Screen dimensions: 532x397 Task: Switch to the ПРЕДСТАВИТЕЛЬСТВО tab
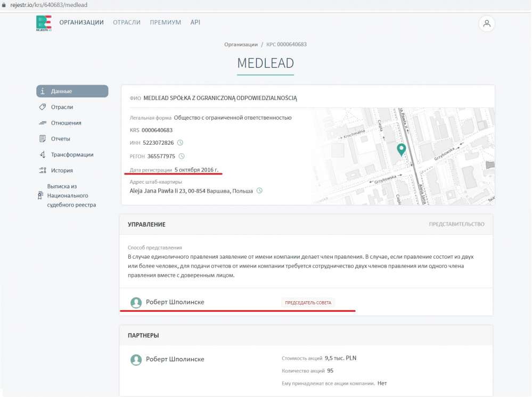pyautogui.click(x=456, y=225)
